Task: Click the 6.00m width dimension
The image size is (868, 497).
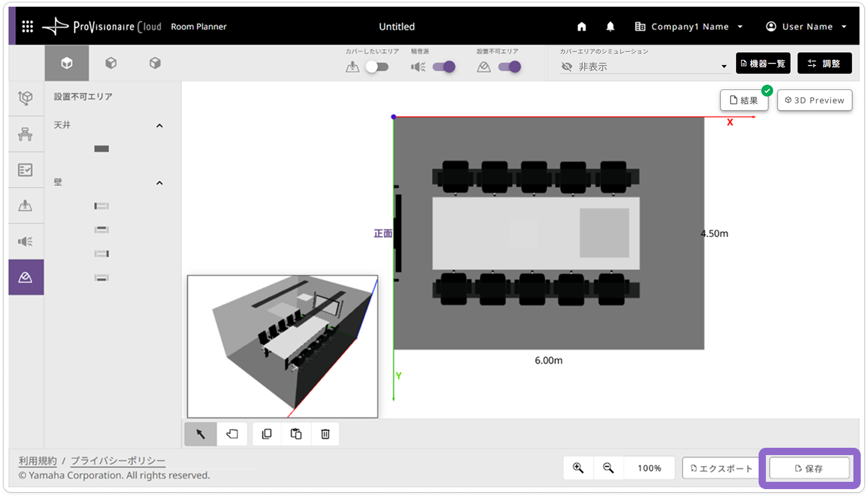Action: click(x=548, y=360)
